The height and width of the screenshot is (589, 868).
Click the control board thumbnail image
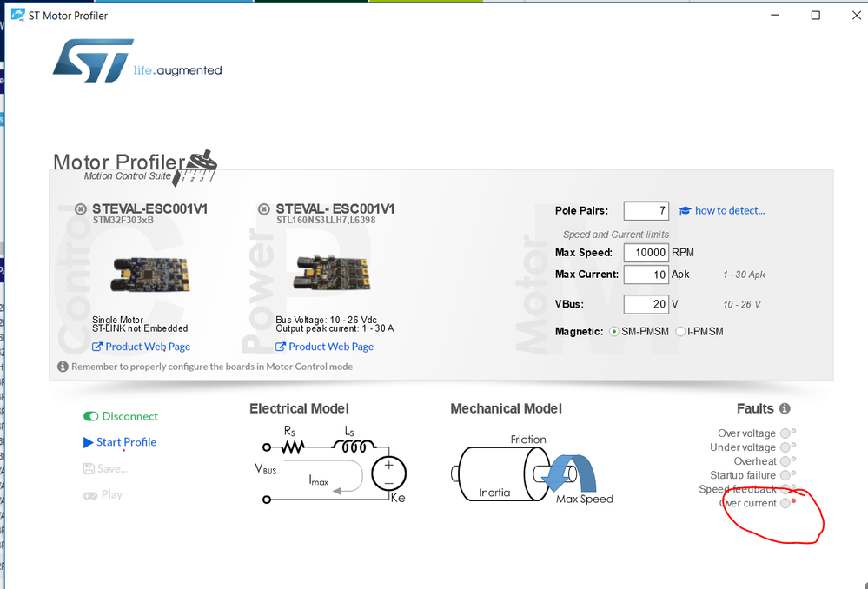(x=150, y=275)
